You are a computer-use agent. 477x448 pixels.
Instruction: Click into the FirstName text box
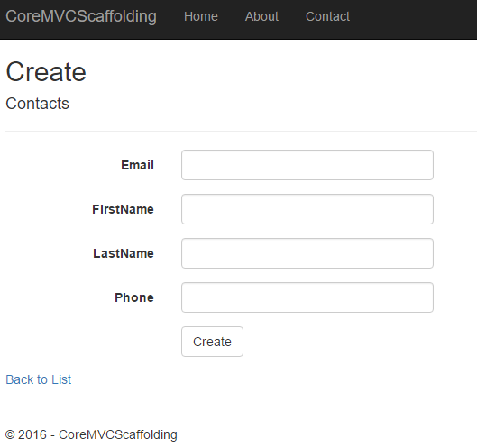(307, 209)
